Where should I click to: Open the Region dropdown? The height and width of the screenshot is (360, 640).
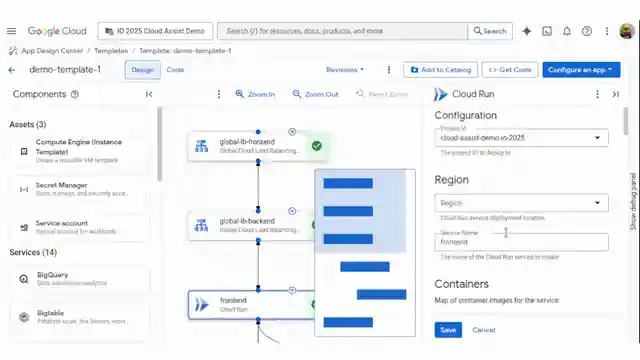[x=521, y=203]
